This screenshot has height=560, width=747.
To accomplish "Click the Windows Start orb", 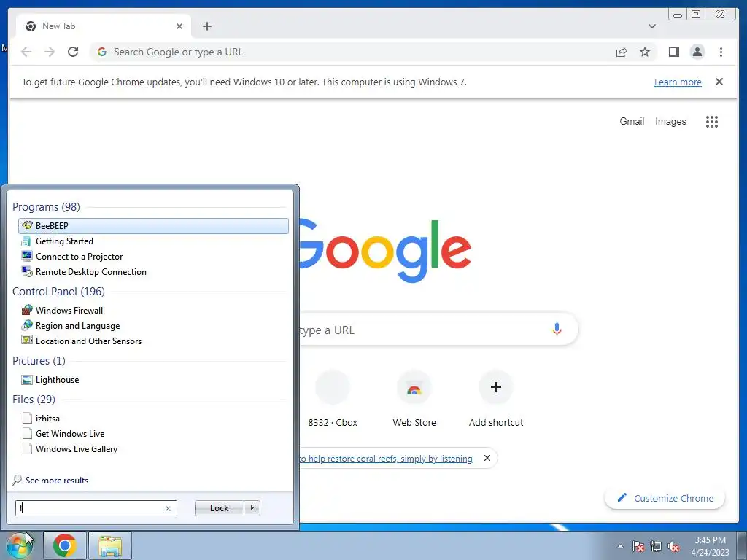I will [18, 545].
